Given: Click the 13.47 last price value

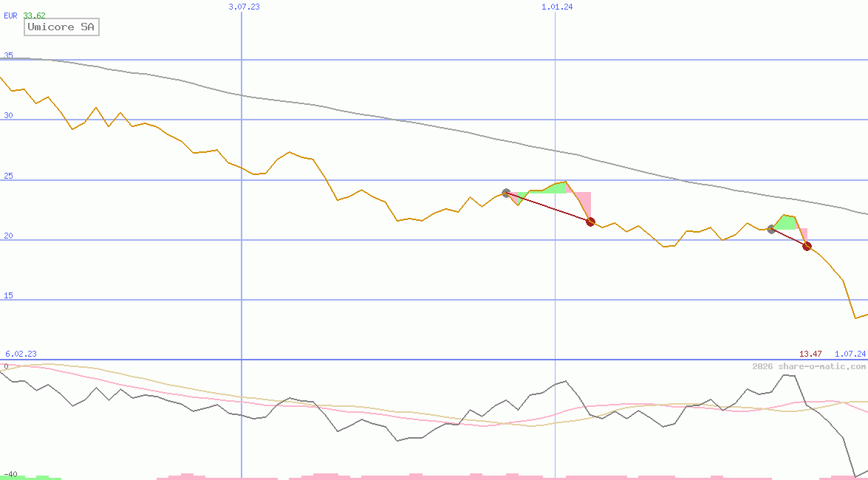Looking at the screenshot, I should [x=810, y=354].
